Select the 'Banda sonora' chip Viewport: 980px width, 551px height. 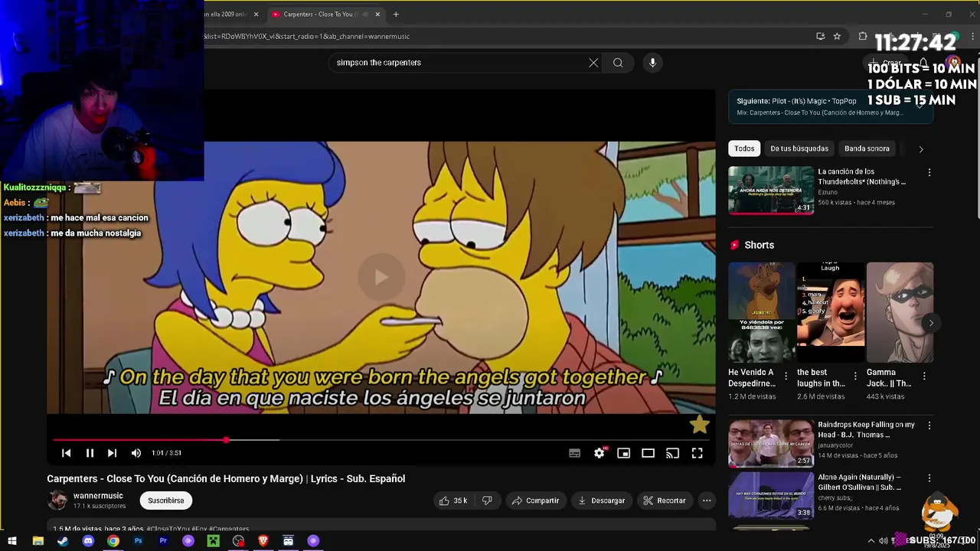point(867,148)
